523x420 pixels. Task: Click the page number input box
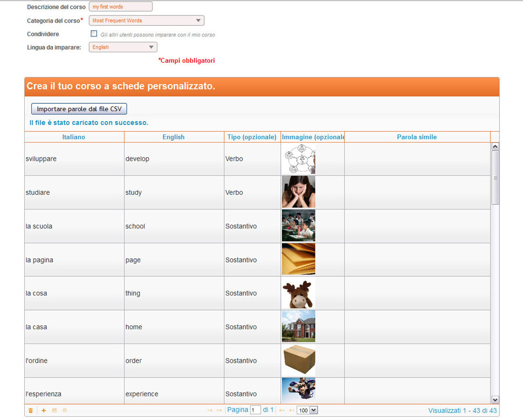pyautogui.click(x=255, y=410)
